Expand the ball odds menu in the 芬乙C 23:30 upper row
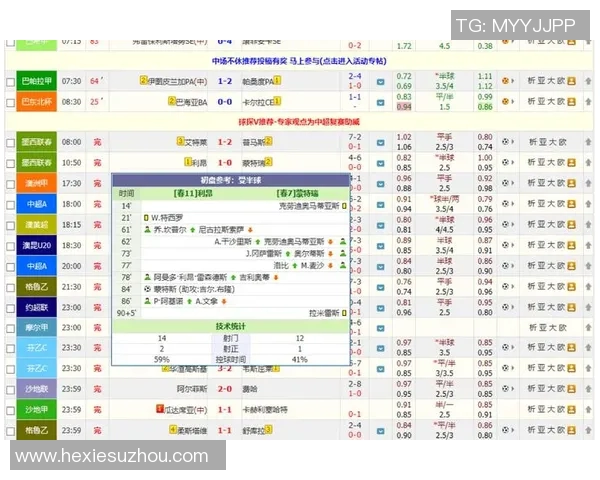Viewport: 600px width, 480px height. tap(508, 348)
